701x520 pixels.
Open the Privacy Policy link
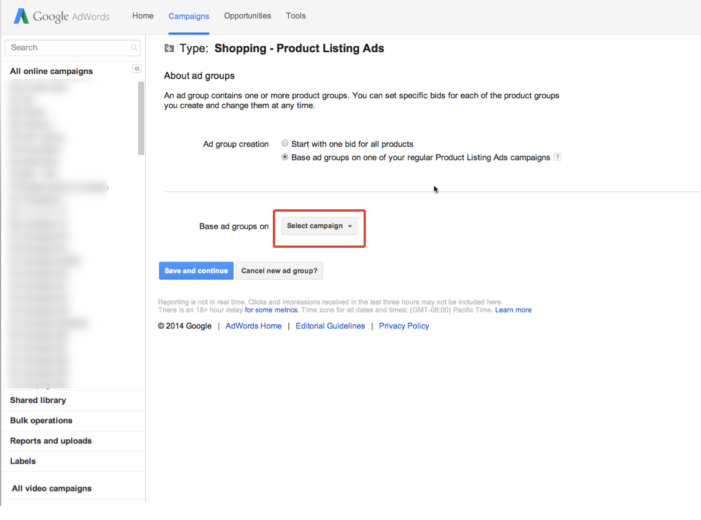404,326
